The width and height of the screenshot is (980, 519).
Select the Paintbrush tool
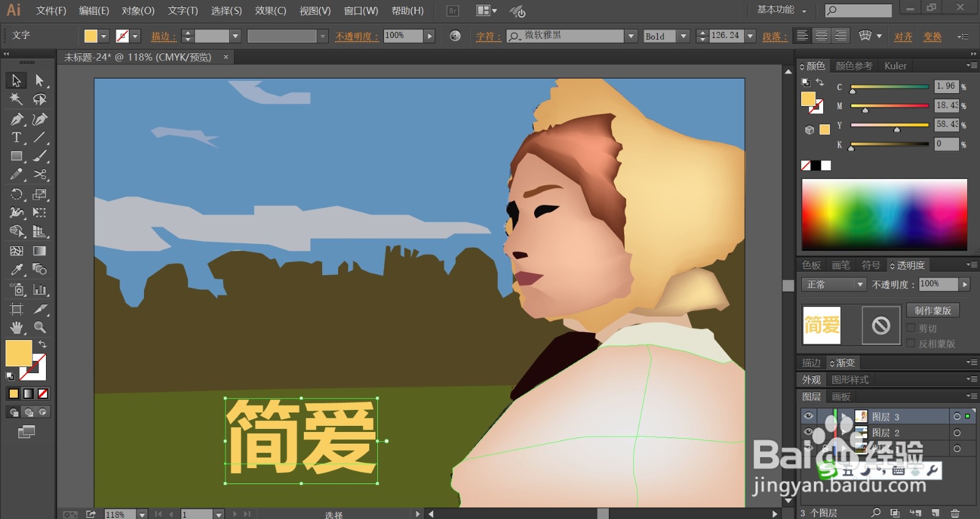[40, 156]
